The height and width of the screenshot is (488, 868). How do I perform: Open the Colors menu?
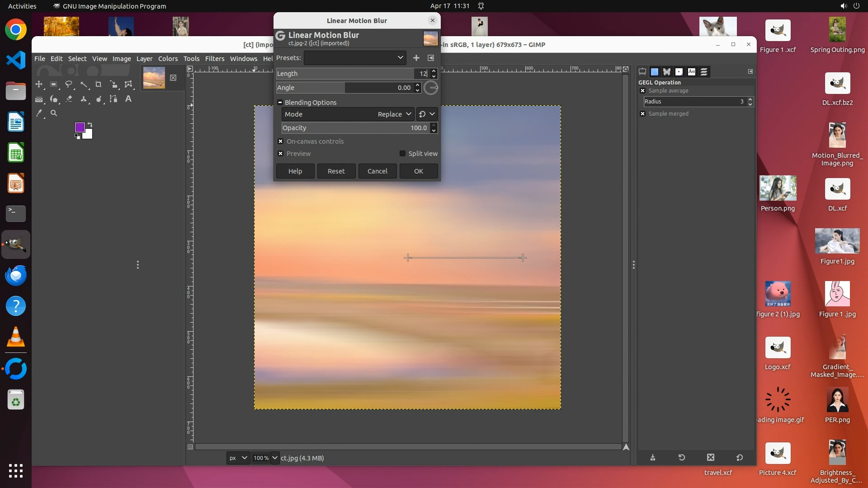tap(168, 59)
